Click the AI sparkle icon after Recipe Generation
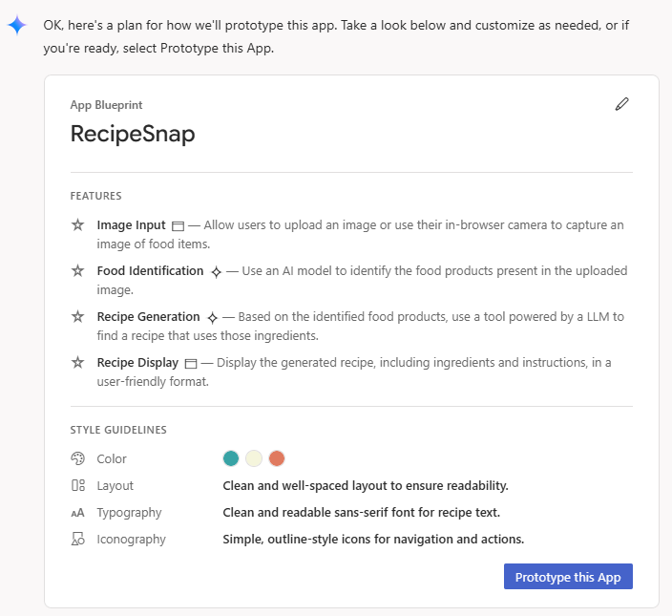The image size is (672, 616). [x=212, y=318]
